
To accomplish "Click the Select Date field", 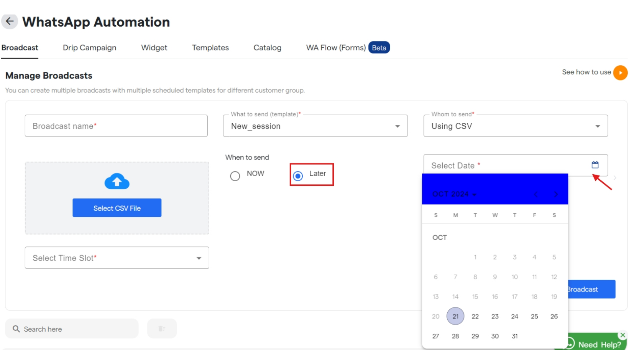I will pos(515,165).
